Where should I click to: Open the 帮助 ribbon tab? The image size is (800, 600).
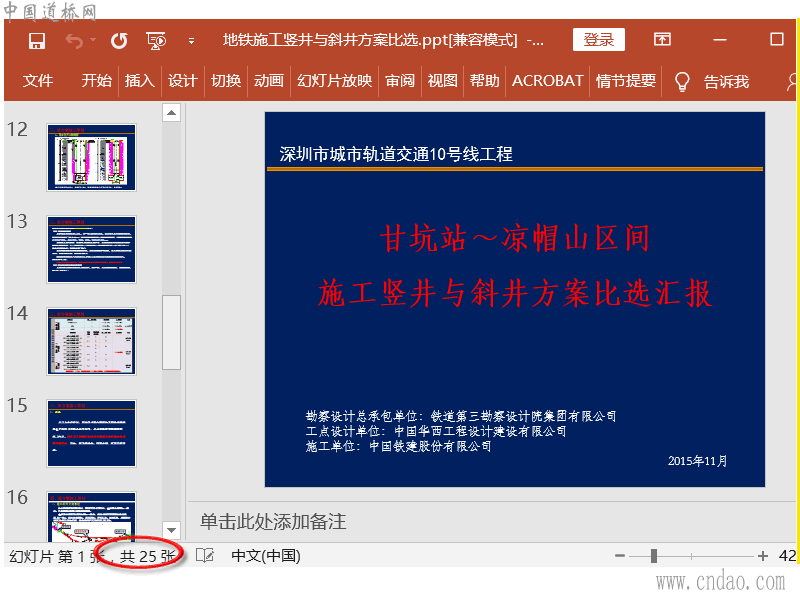tap(485, 81)
